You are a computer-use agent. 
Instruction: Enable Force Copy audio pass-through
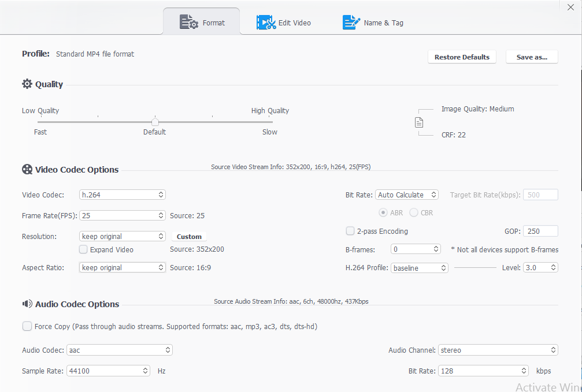coord(27,326)
